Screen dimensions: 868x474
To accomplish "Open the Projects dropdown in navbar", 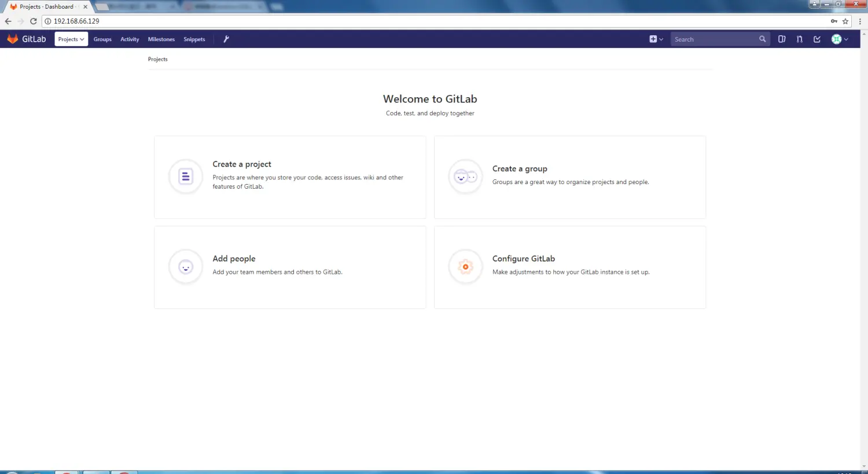I will tap(71, 39).
